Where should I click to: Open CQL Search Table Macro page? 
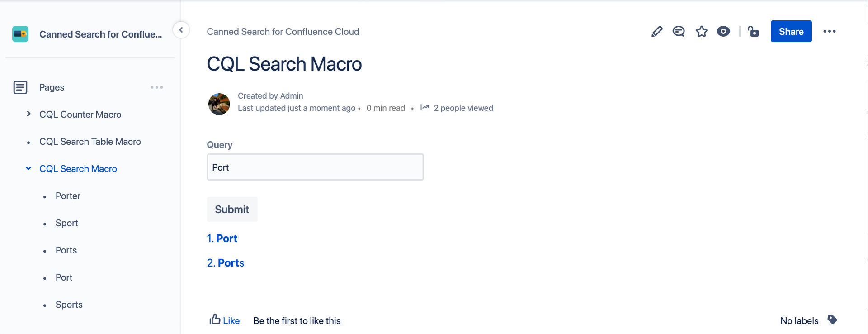[x=90, y=142]
